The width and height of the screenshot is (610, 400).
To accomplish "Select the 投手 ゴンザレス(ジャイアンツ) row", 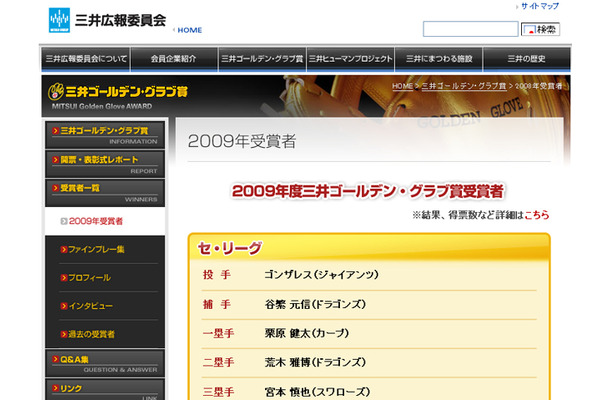I will (369, 275).
